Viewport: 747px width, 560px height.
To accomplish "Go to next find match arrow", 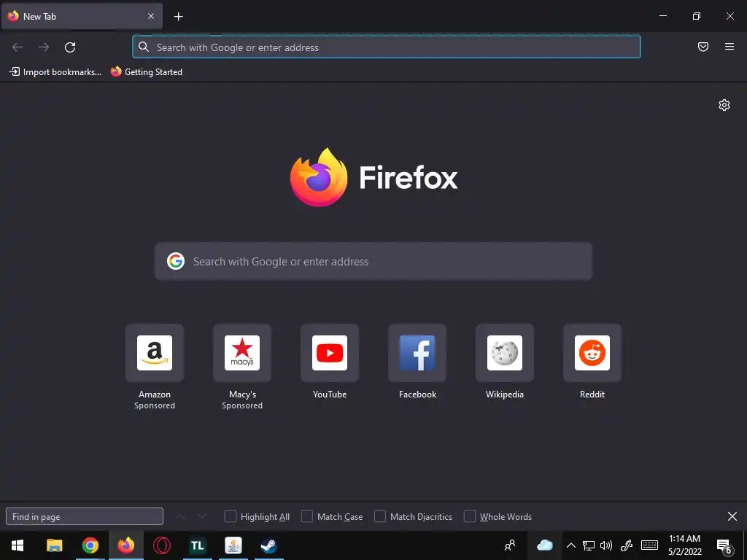I will [202, 517].
